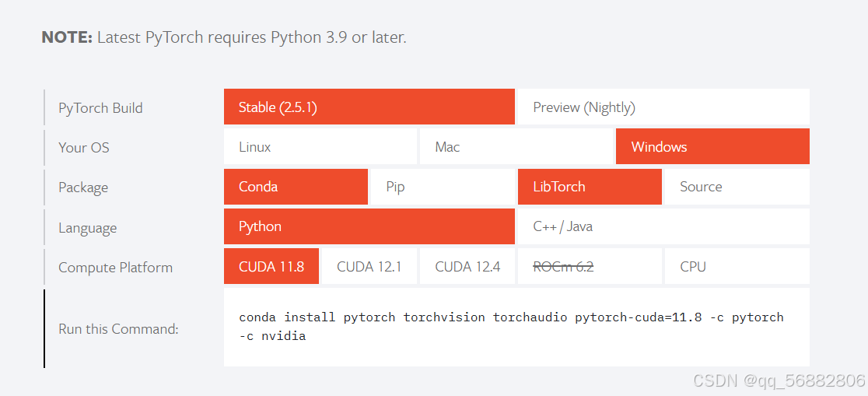Click the PyTorch Build row label
The height and width of the screenshot is (396, 868).
tap(101, 107)
